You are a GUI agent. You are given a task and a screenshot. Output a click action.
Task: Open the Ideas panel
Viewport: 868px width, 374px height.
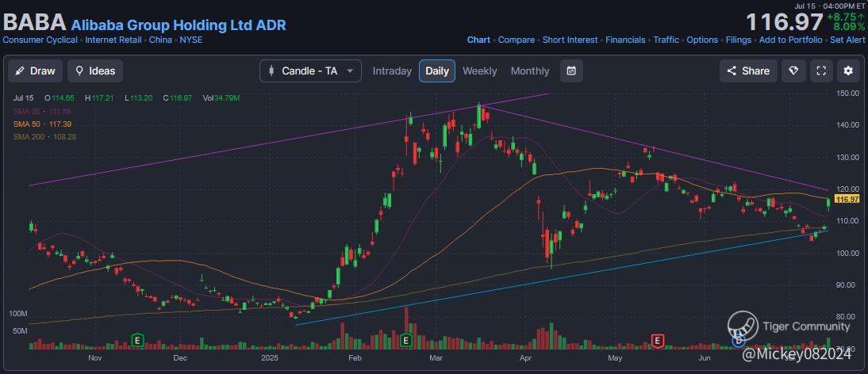click(x=95, y=71)
